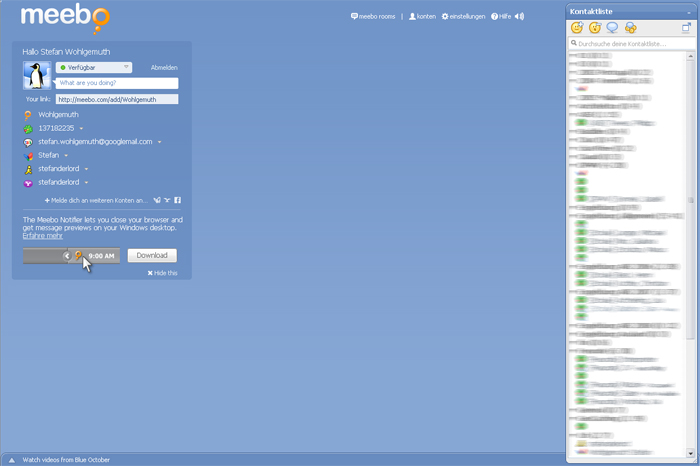Click the small Facebook icon
This screenshot has width=700, height=466.
[x=177, y=200]
